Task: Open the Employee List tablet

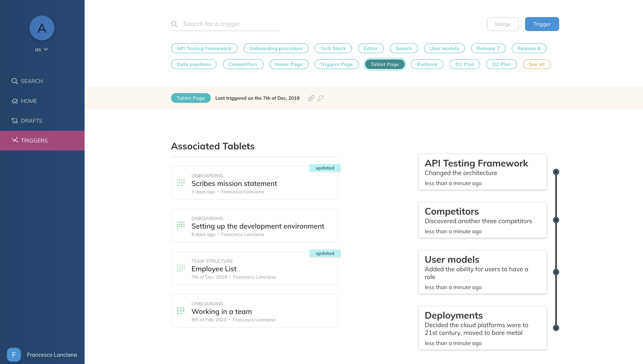Action: click(x=255, y=268)
